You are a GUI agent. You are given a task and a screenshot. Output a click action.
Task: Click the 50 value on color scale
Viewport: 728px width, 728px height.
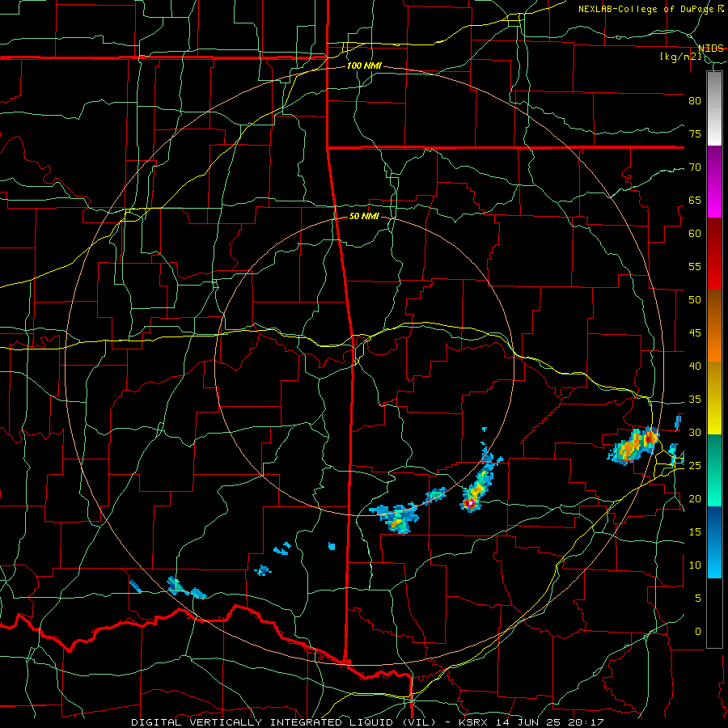(695, 300)
